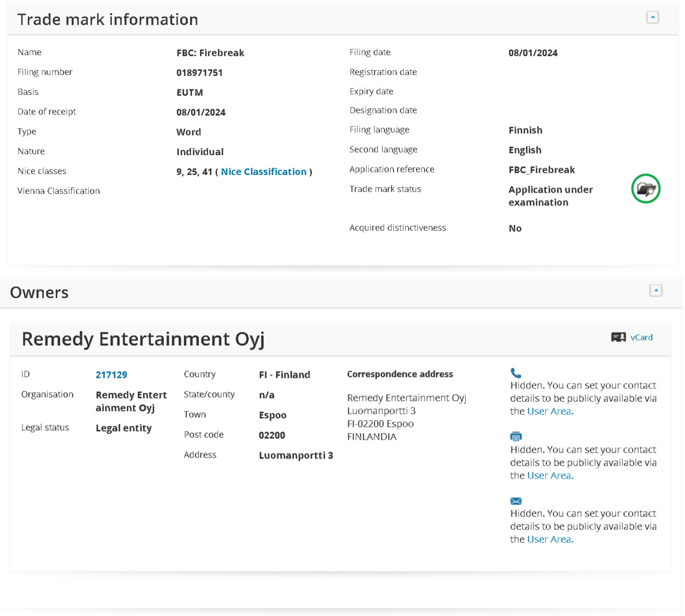Click the phone icon in contact details
The height and width of the screenshot is (616, 685).
(516, 373)
